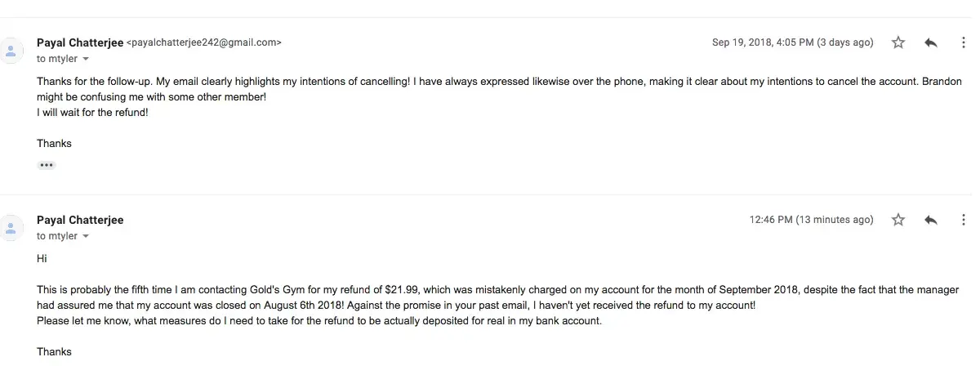980x366 pixels.
Task: Show trimmed content via the ellipsis button
Action: tap(47, 165)
